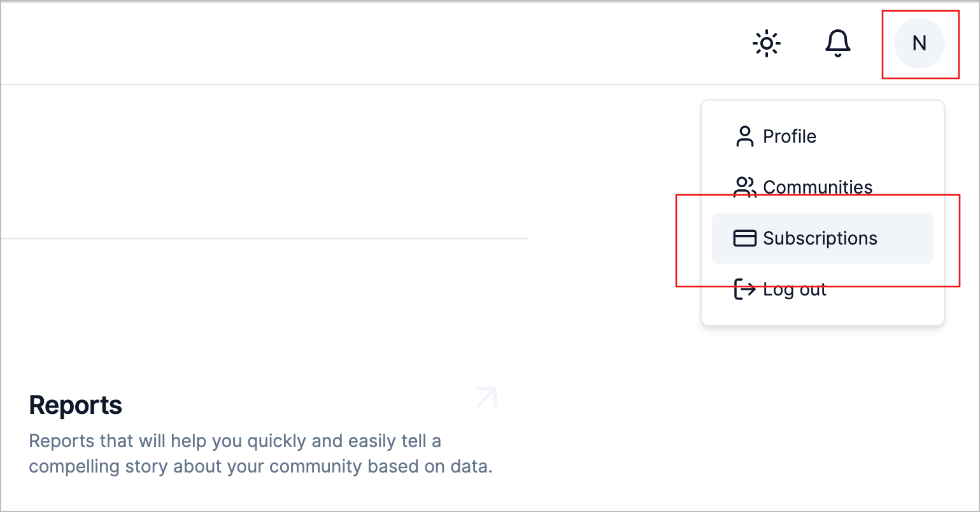Click the person icon beside Profile
980x512 pixels.
(x=744, y=136)
